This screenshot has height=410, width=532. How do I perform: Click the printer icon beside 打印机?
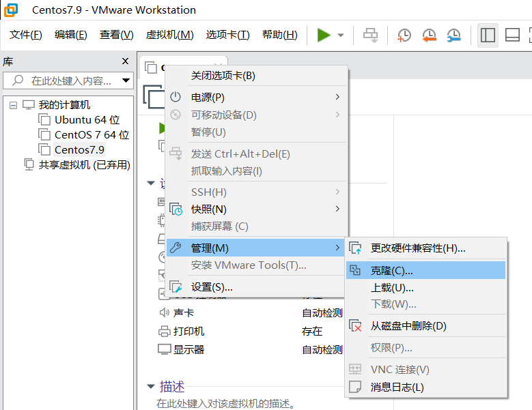164,331
